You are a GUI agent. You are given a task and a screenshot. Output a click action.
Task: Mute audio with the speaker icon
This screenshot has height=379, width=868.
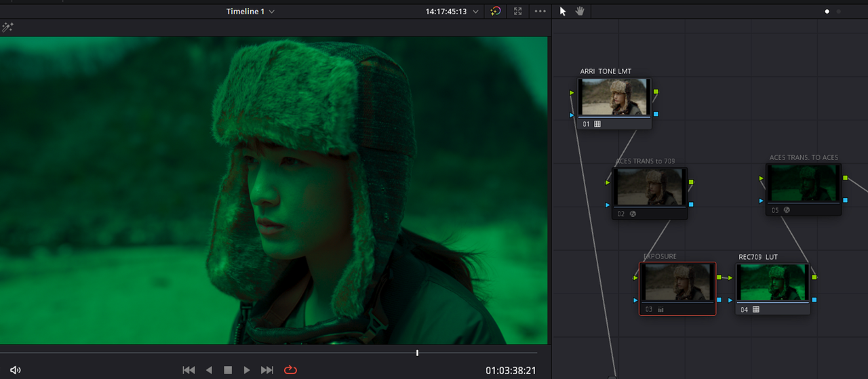(16, 370)
